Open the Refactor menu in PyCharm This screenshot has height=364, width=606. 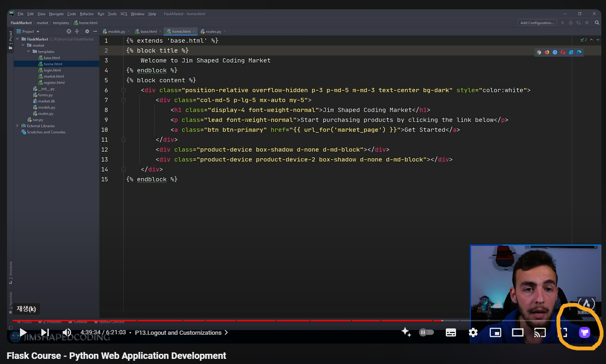[x=87, y=14]
